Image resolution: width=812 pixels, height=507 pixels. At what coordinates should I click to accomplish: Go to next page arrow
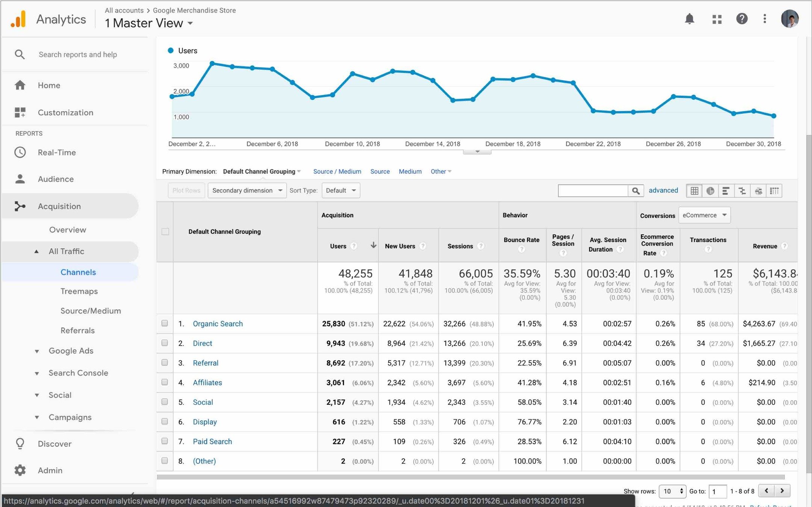coord(782,491)
